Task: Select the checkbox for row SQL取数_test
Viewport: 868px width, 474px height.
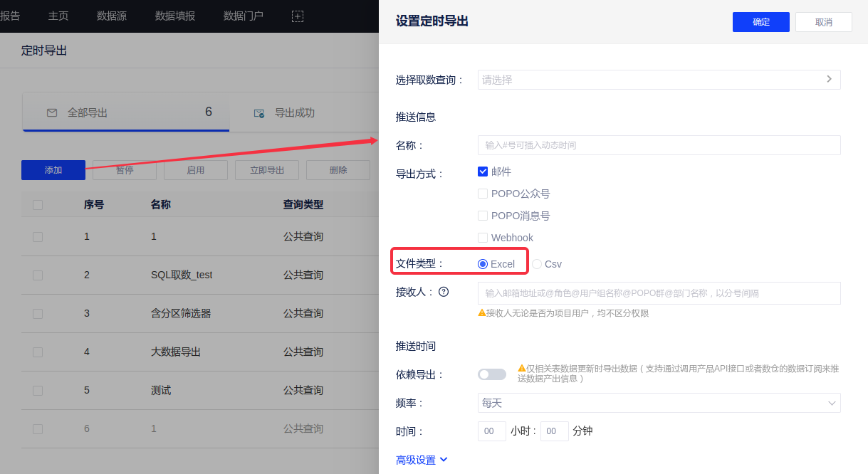Action: (x=38, y=275)
